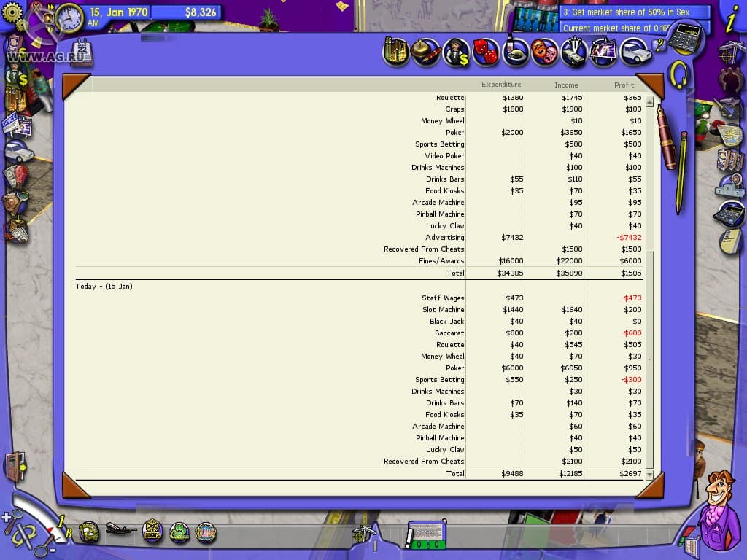Viewport: 747px width, 560px height.
Task: Click the staff member with dollar icon
Action: (x=456, y=52)
